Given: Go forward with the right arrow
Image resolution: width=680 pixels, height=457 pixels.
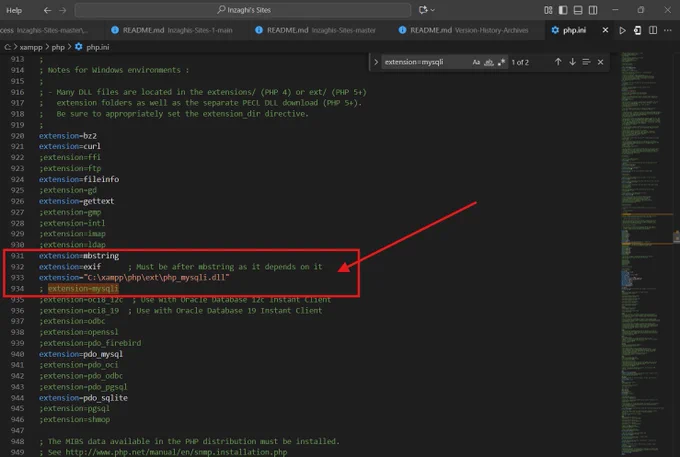Looking at the screenshot, I should click(62, 10).
